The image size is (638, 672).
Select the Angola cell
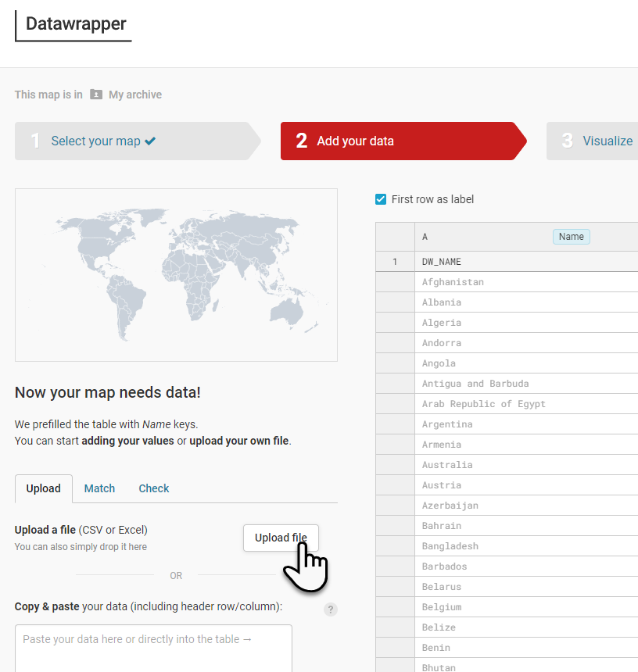(526, 363)
